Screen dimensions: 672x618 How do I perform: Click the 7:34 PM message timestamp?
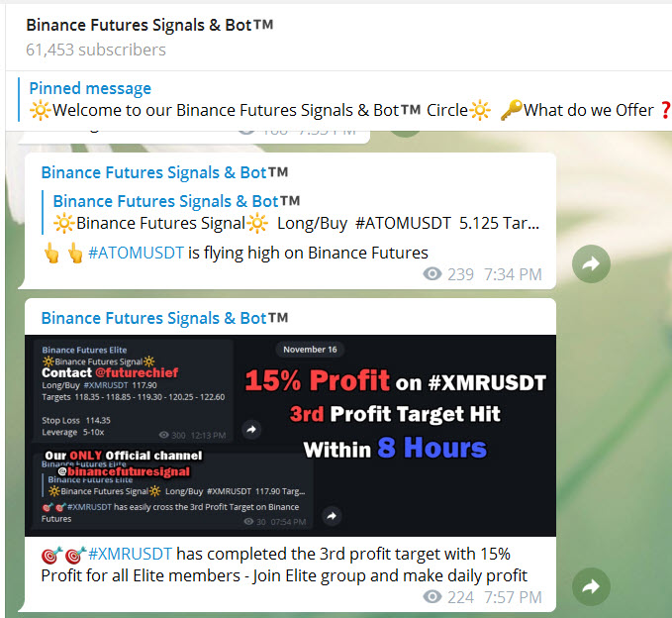pyautogui.click(x=513, y=274)
